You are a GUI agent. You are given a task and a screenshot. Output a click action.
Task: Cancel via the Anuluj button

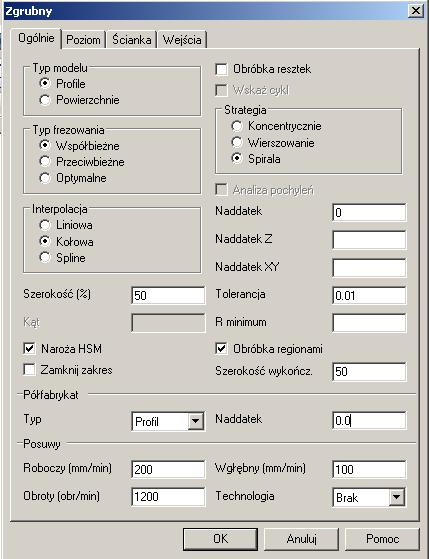click(x=301, y=539)
